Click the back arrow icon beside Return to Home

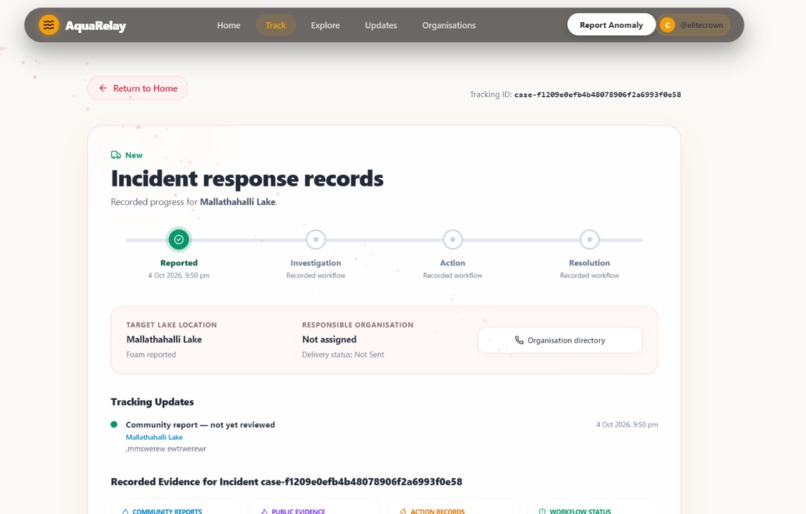[103, 88]
